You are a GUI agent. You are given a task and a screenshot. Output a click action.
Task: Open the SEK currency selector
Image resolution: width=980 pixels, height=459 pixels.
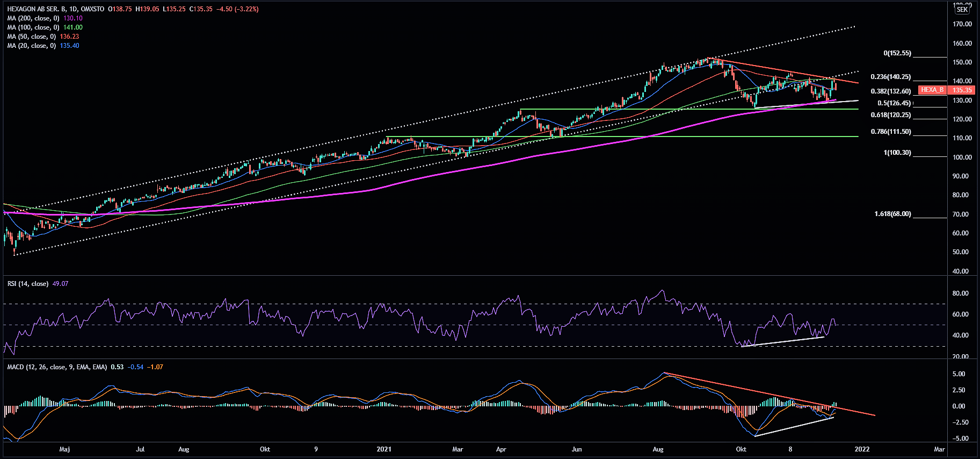coord(962,10)
